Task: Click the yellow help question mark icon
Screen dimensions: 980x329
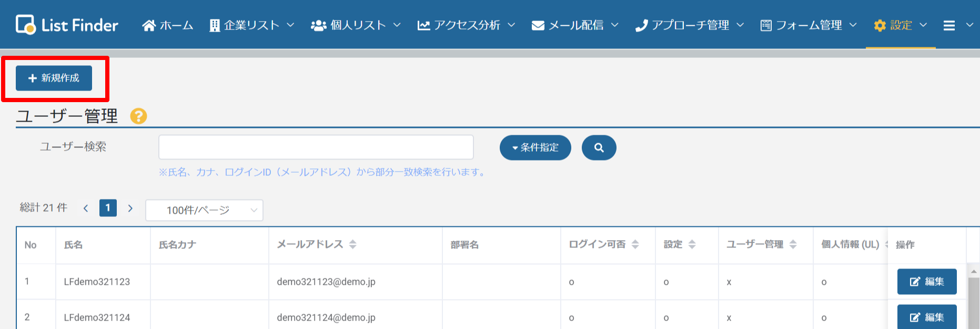Action: tap(138, 116)
